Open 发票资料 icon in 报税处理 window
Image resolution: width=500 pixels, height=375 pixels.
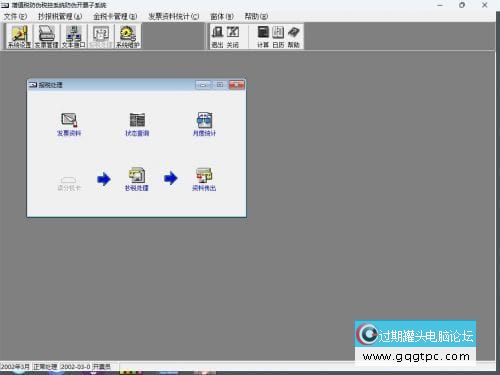coord(69,124)
